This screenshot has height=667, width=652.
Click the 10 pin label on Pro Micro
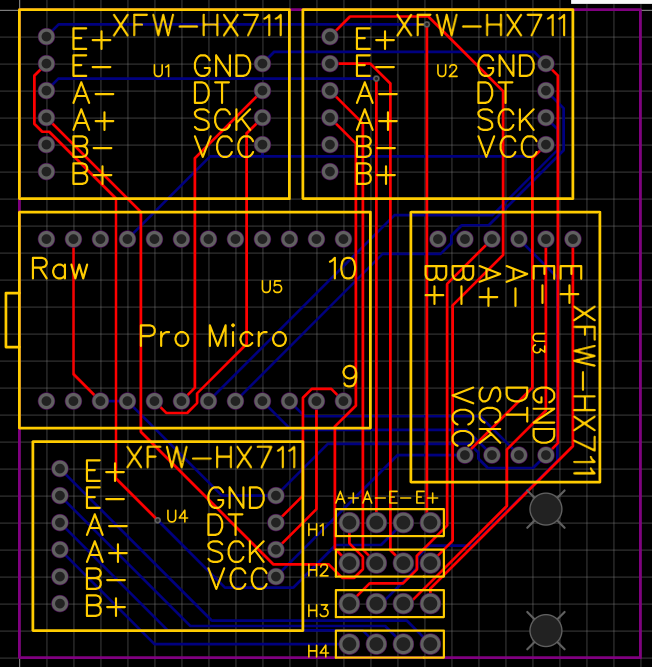point(342,268)
